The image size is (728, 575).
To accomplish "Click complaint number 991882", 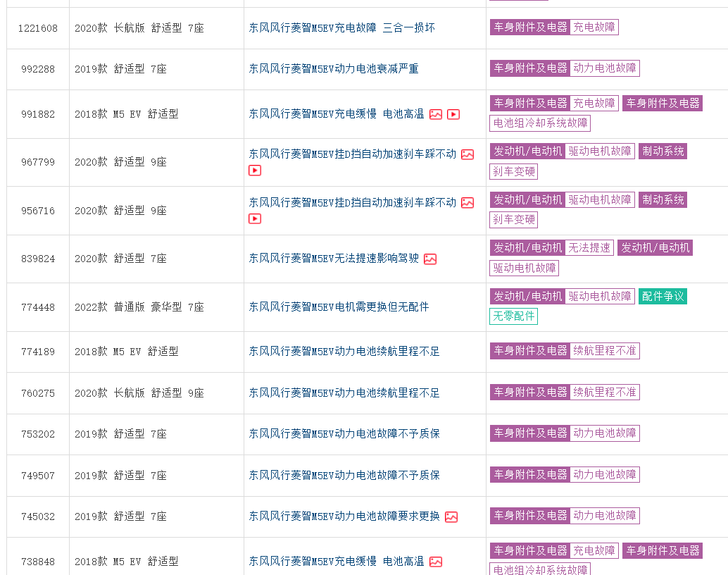I will click(37, 114).
